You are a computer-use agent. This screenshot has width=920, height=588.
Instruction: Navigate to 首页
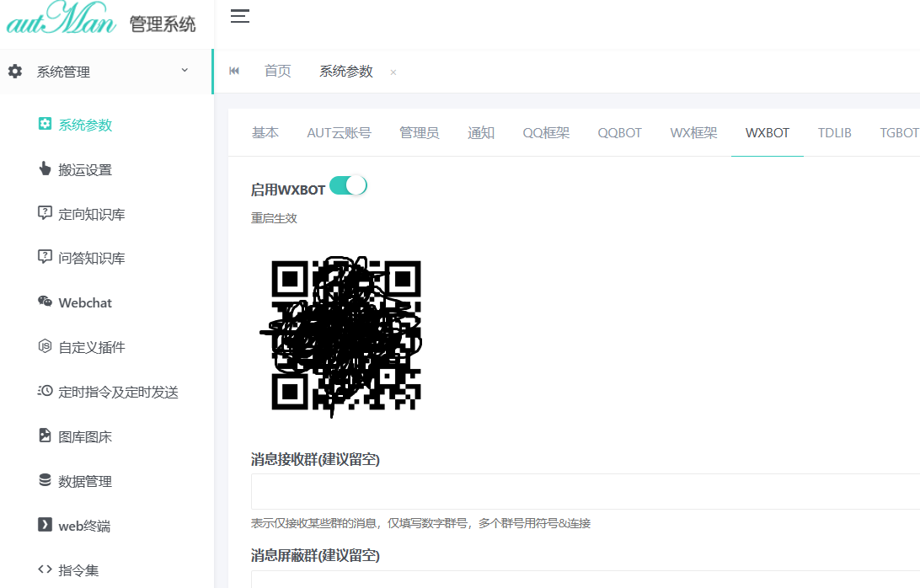278,71
